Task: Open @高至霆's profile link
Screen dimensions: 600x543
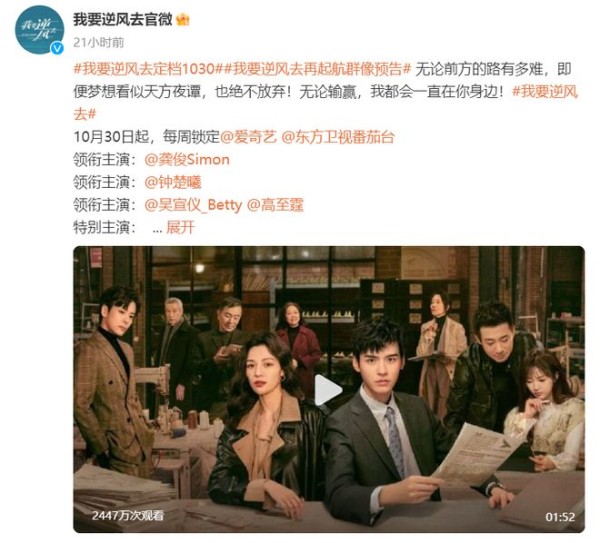Action: click(x=276, y=205)
